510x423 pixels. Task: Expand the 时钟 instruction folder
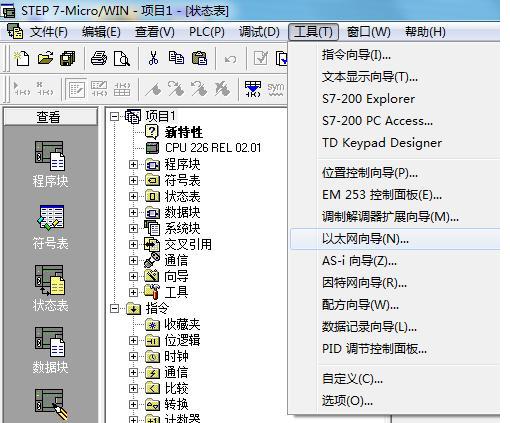point(133,356)
